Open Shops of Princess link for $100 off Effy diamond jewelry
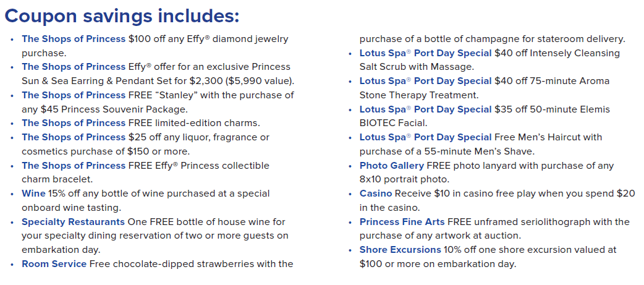This screenshot has width=644, height=285. click(x=74, y=39)
